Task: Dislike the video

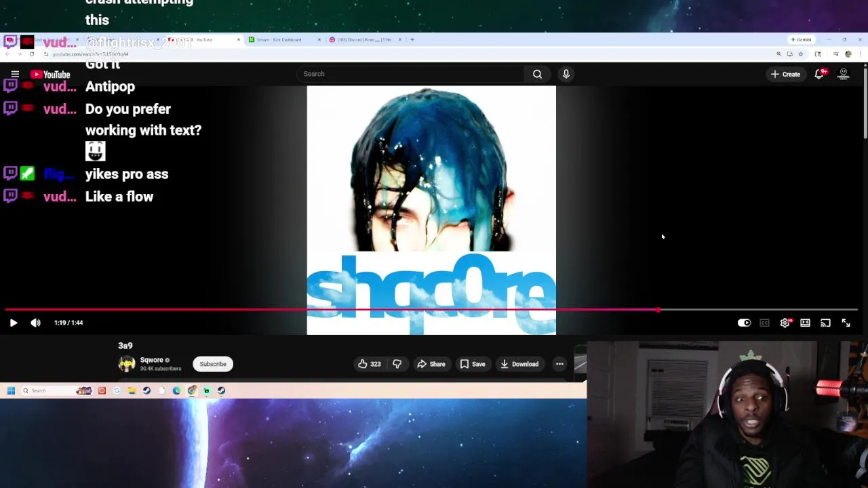Action: [x=397, y=364]
